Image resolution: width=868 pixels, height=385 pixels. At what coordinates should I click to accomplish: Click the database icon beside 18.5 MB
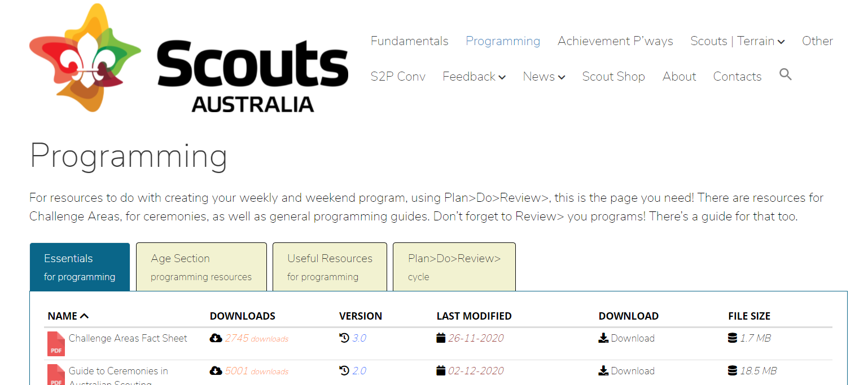pyautogui.click(x=731, y=370)
